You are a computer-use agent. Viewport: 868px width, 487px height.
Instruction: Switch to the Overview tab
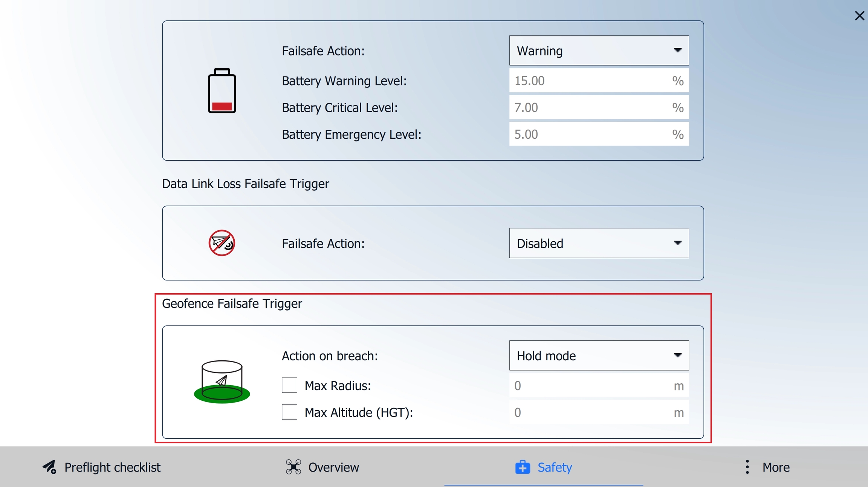coord(333,467)
